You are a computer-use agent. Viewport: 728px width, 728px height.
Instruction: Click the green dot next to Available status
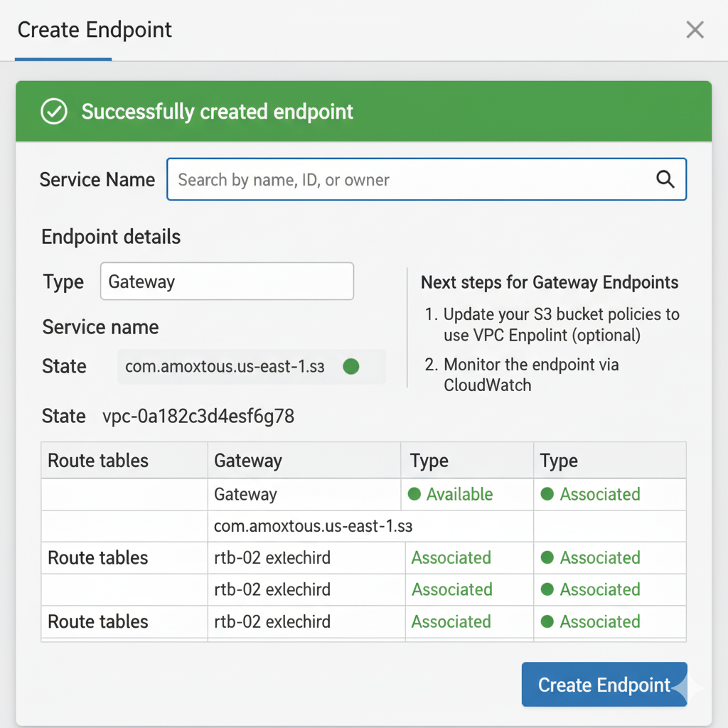click(414, 494)
